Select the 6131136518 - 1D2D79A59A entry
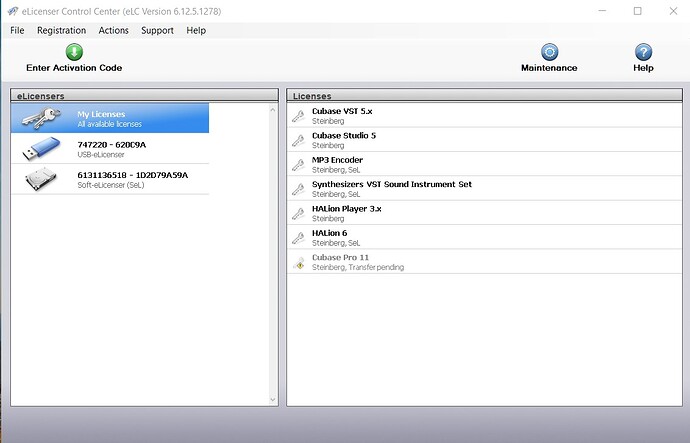Screen dimensions: 690x443 110,179
